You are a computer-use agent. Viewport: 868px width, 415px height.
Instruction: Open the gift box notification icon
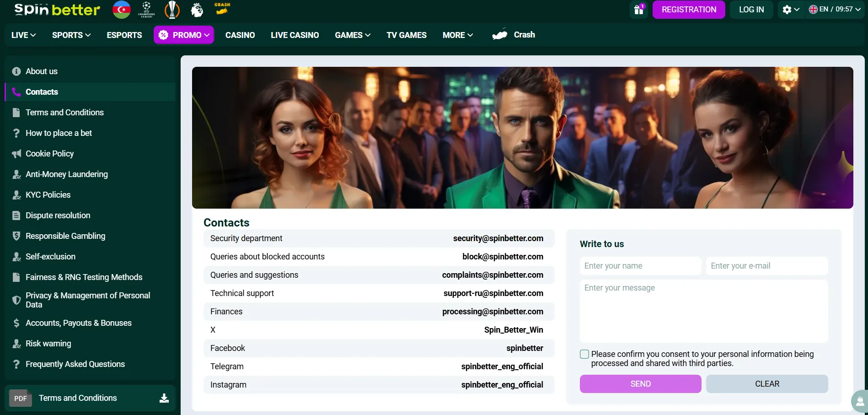coord(638,10)
